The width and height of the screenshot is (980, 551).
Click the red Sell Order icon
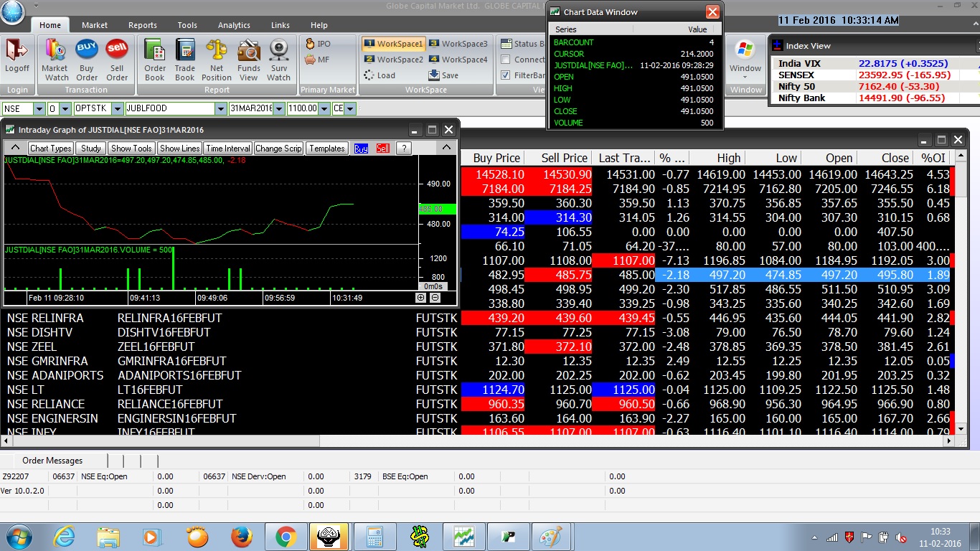(117, 59)
